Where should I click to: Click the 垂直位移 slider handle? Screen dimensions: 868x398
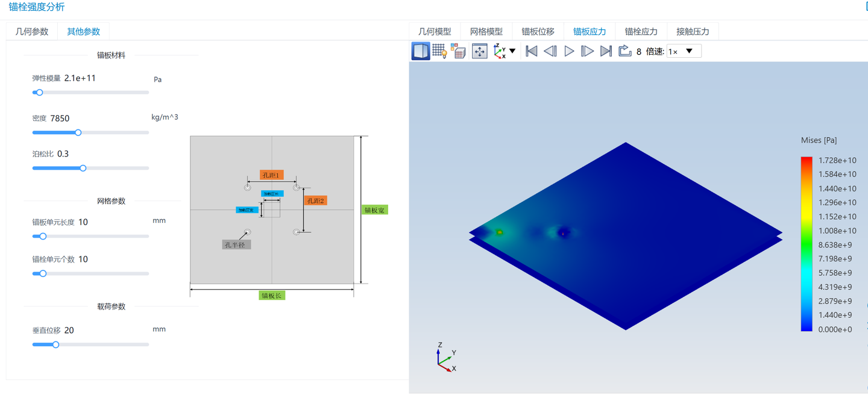[55, 344]
